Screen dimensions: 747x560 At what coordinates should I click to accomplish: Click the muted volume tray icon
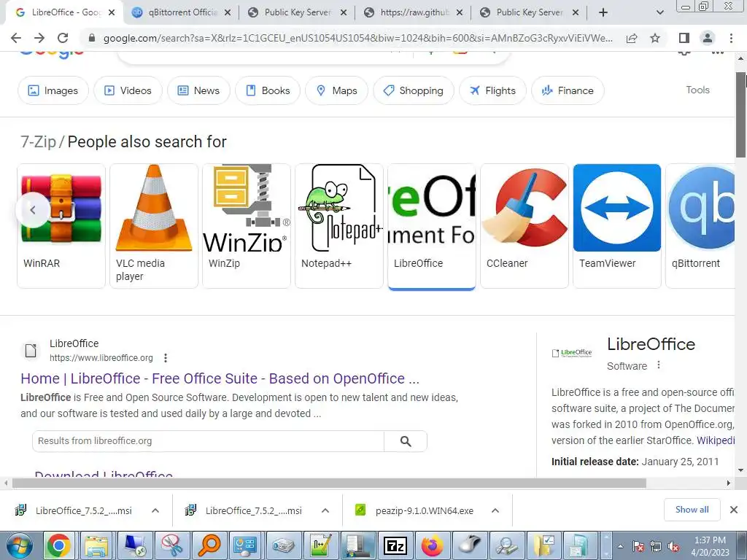(x=673, y=546)
